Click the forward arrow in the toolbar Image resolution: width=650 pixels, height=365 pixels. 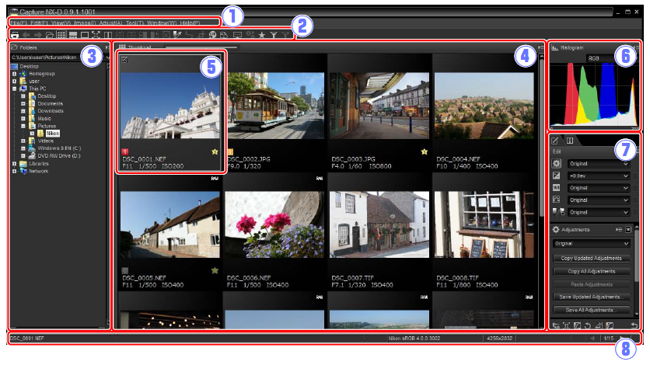(38, 35)
